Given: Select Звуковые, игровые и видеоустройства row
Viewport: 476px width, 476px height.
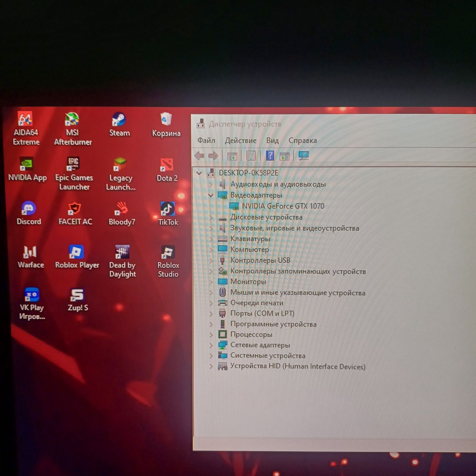Looking at the screenshot, I should (x=294, y=228).
